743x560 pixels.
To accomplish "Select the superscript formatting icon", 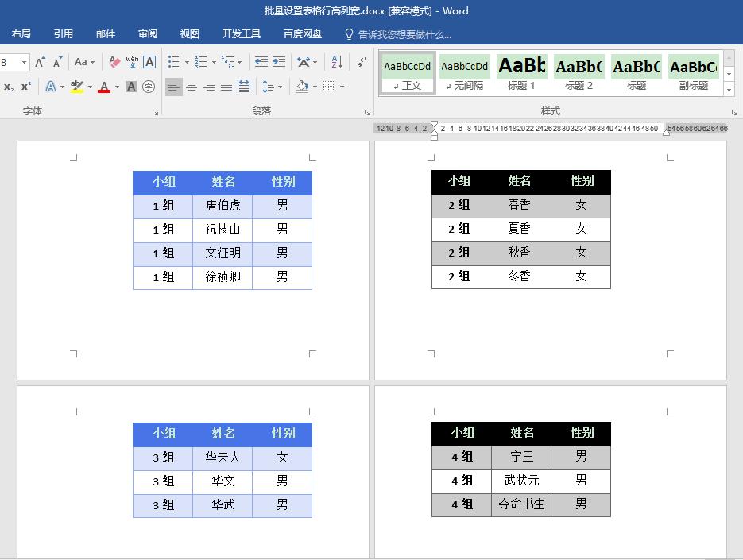I will click(27, 87).
